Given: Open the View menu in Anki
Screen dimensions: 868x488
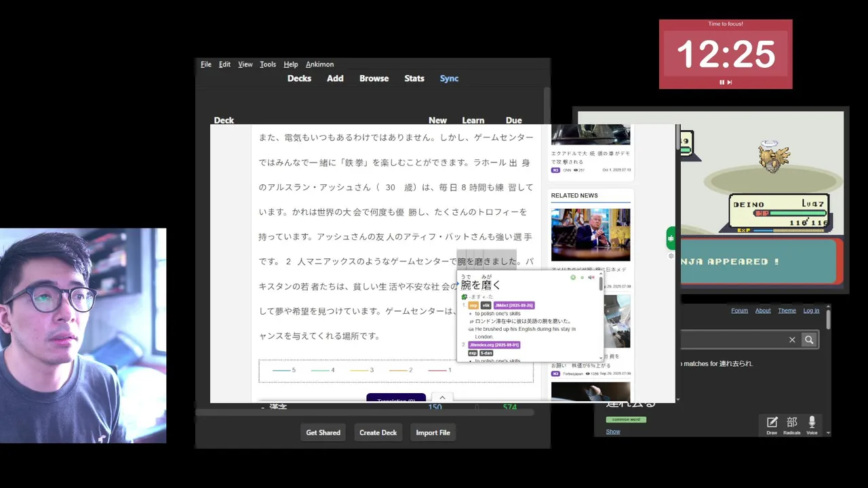Looking at the screenshot, I should click(245, 64).
